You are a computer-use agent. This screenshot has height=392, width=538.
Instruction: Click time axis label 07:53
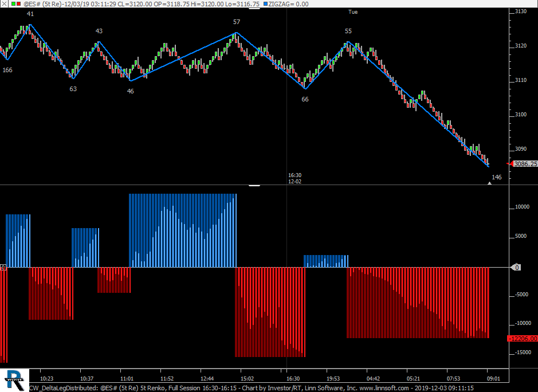click(x=454, y=378)
